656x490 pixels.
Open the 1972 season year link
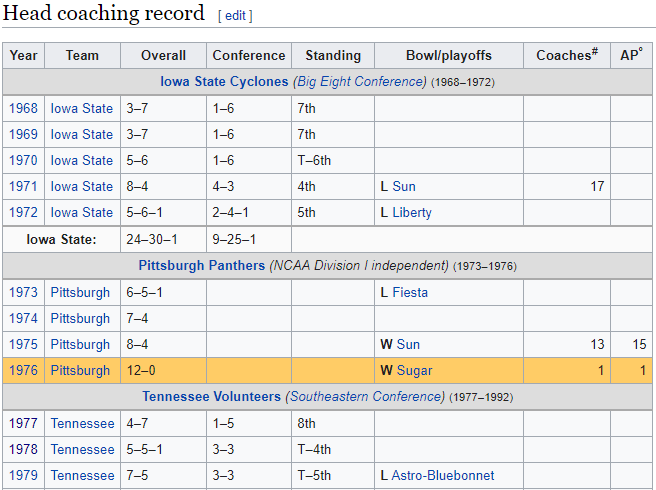[23, 212]
